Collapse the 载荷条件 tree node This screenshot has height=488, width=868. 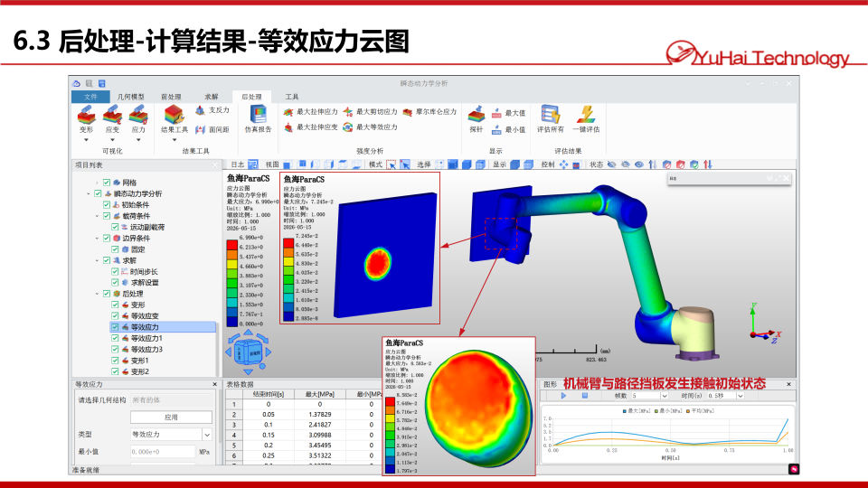pos(98,216)
